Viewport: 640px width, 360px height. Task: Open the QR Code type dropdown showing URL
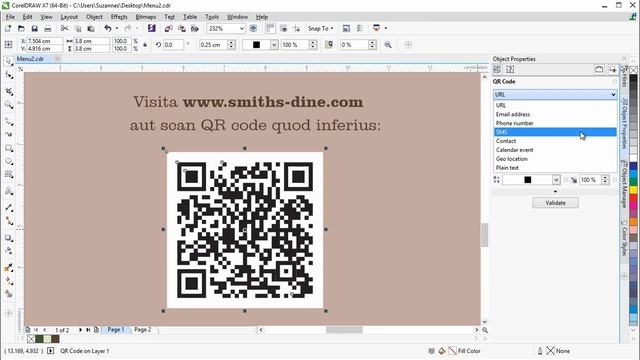[555, 94]
